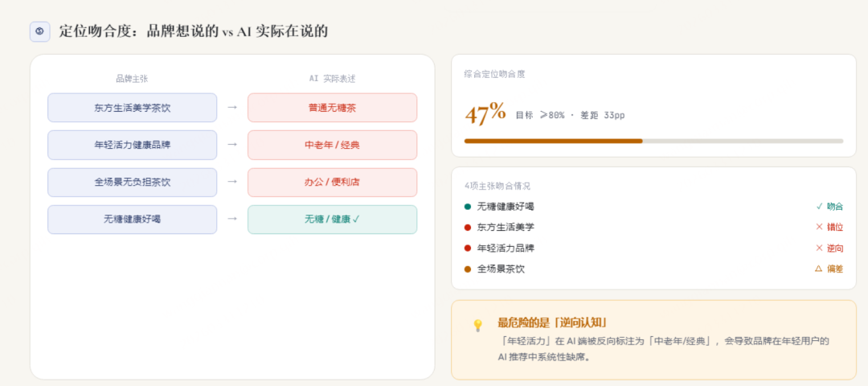Viewport: 868px width, 386px height.
Task: Click the lightbulb icon in warning card
Action: [477, 325]
